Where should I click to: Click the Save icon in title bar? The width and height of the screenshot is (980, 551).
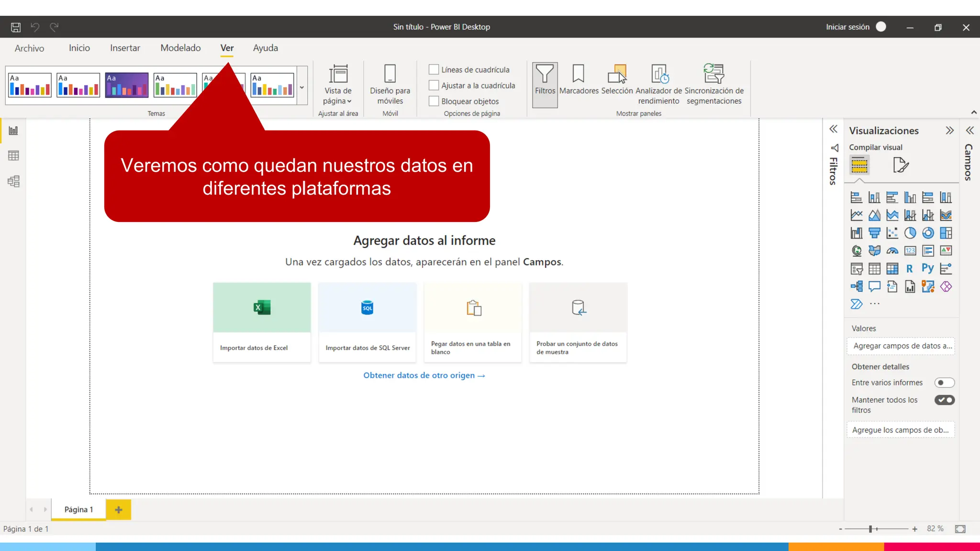pos(16,27)
